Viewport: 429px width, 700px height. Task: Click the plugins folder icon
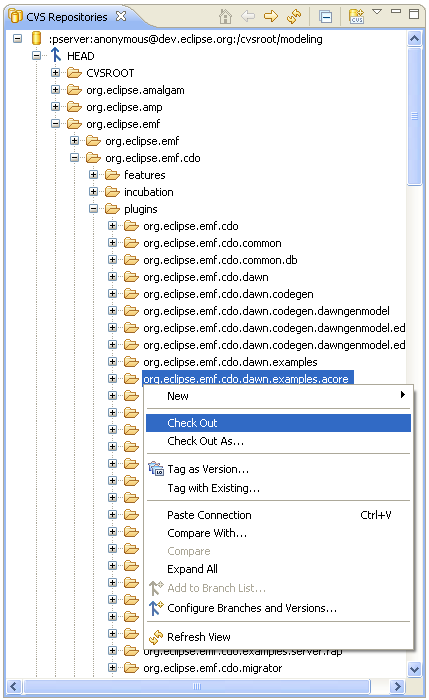pos(112,208)
